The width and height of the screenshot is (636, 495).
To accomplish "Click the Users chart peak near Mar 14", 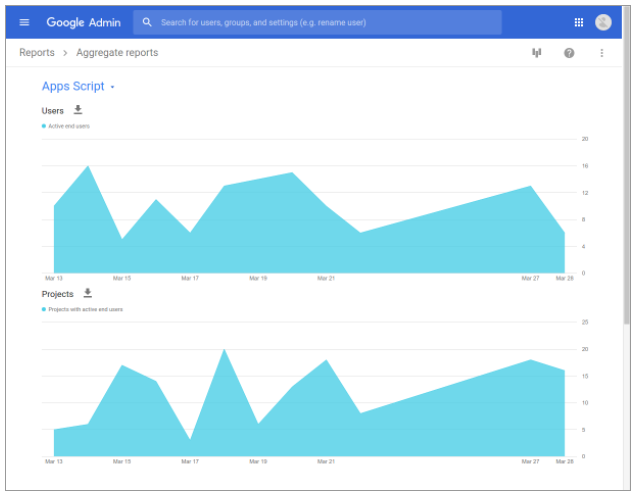I will (x=88, y=167).
